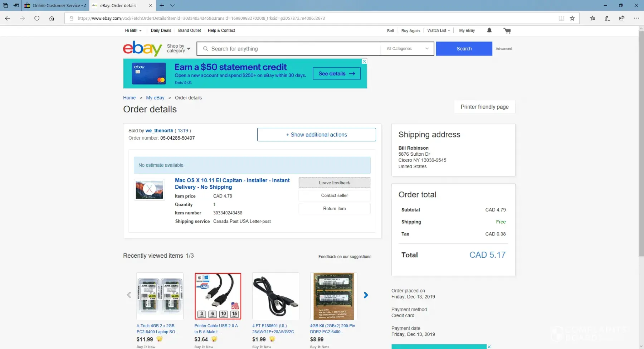Click the Leave feedback button

pos(334,183)
